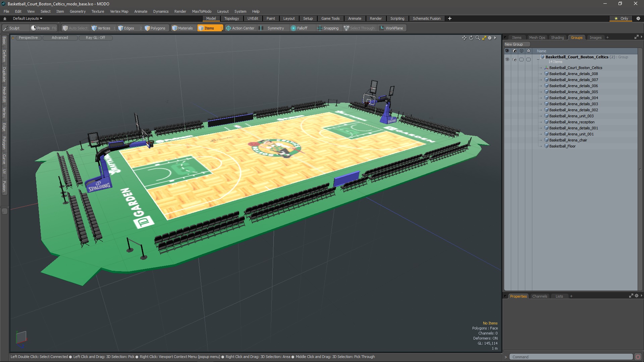Toggle Ray GL: Off button
The width and height of the screenshot is (644, 362).
(x=95, y=38)
